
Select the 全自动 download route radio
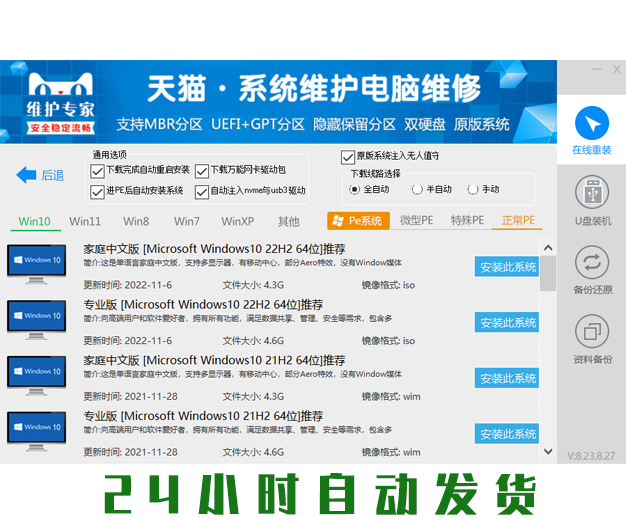(x=354, y=190)
